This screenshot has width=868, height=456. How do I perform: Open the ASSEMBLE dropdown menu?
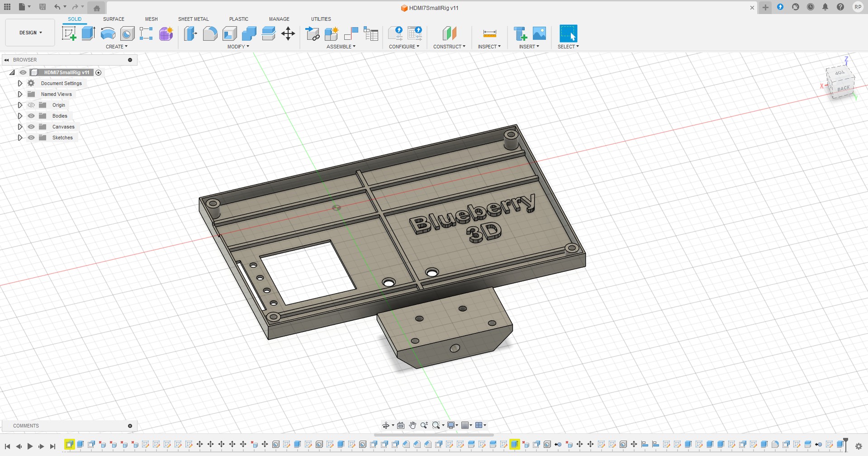tap(341, 47)
